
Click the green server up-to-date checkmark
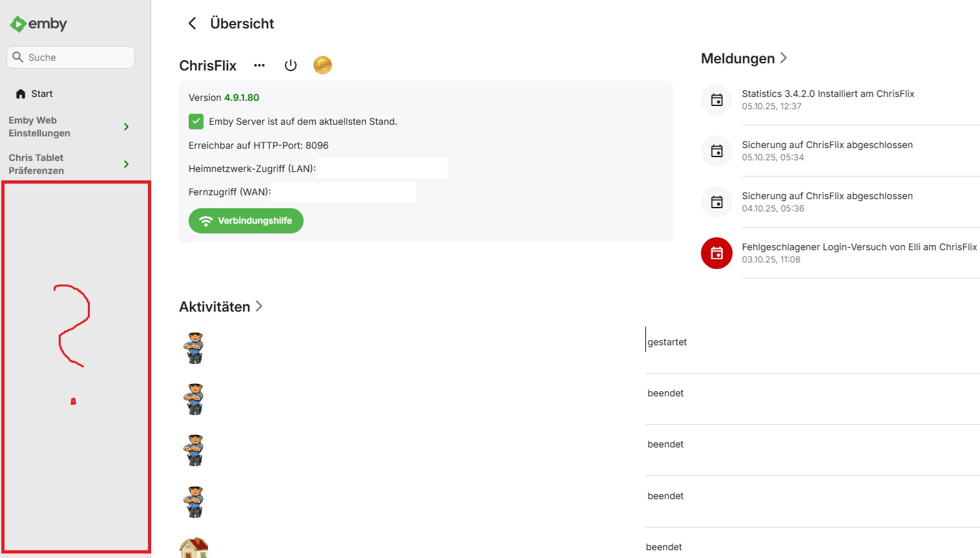196,122
